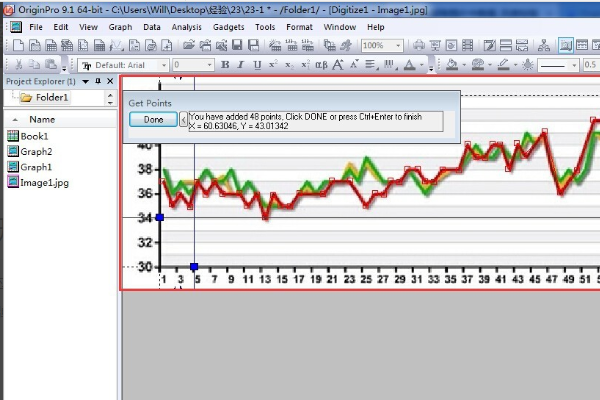Screen dimensions: 600x400
Task: Open the File menu
Action: point(36,27)
